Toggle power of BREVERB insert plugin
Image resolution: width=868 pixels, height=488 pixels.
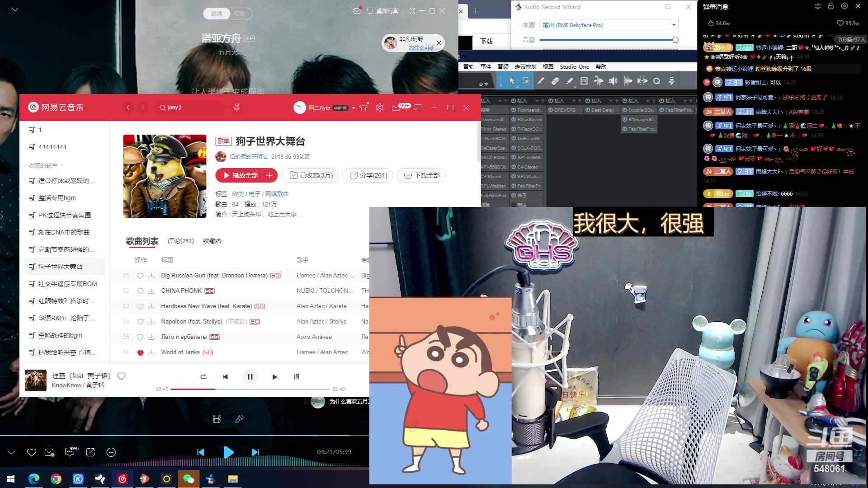pyautogui.click(x=551, y=110)
